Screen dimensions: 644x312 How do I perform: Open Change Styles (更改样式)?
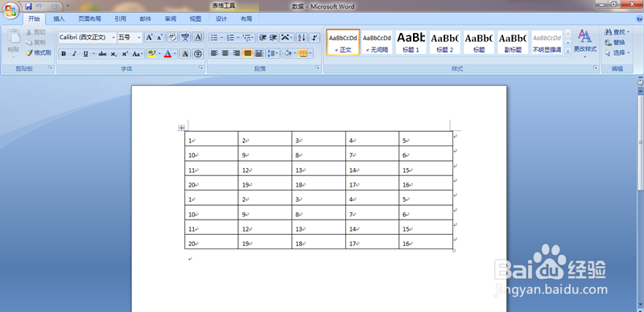[585, 43]
